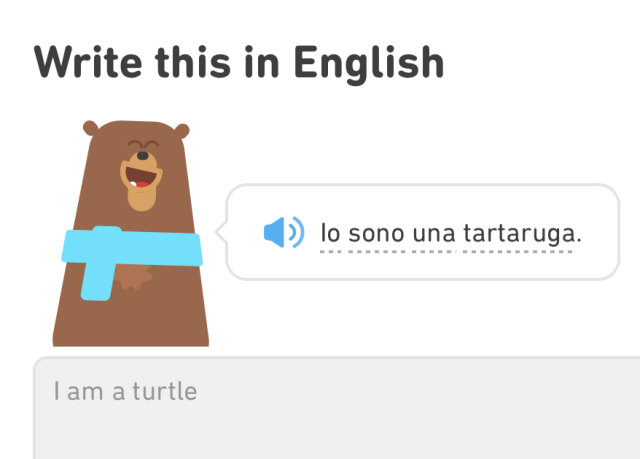
Task: Place cursor in "I am a turtle" text
Action: click(x=125, y=391)
